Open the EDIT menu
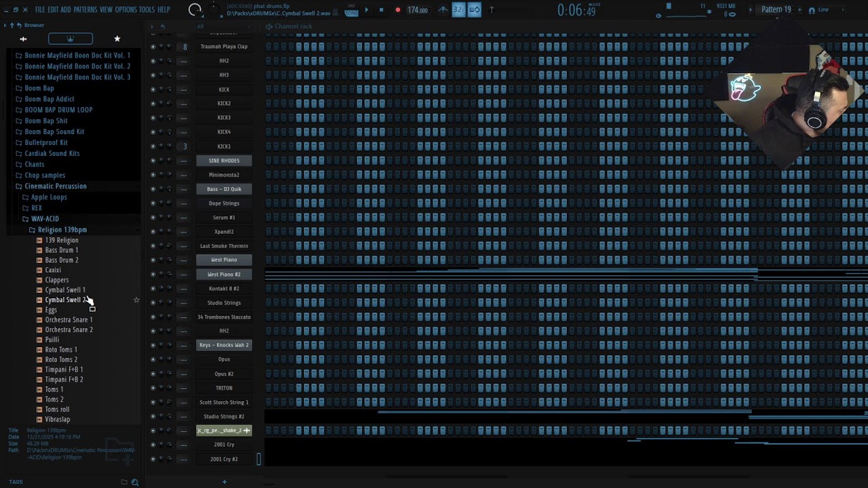The height and width of the screenshot is (488, 868). [x=54, y=9]
